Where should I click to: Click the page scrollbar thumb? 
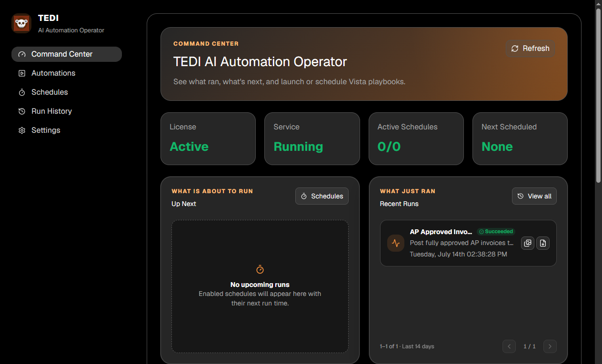click(599, 95)
